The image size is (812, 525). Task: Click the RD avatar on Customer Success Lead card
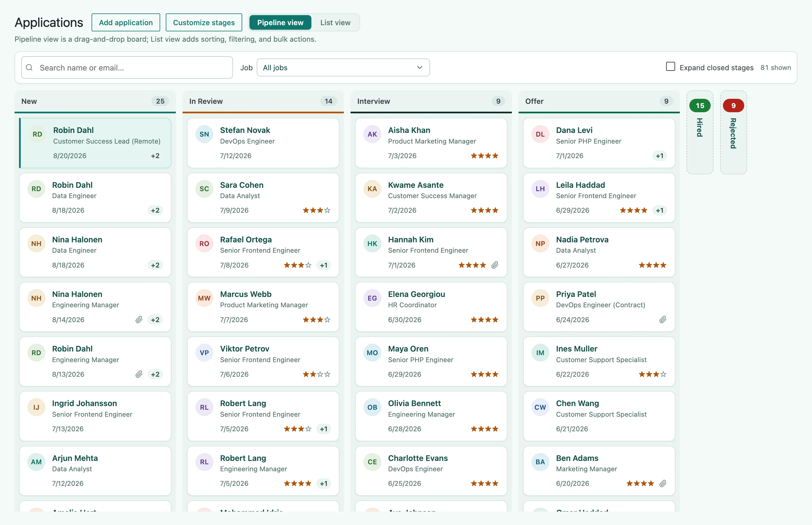click(38, 134)
